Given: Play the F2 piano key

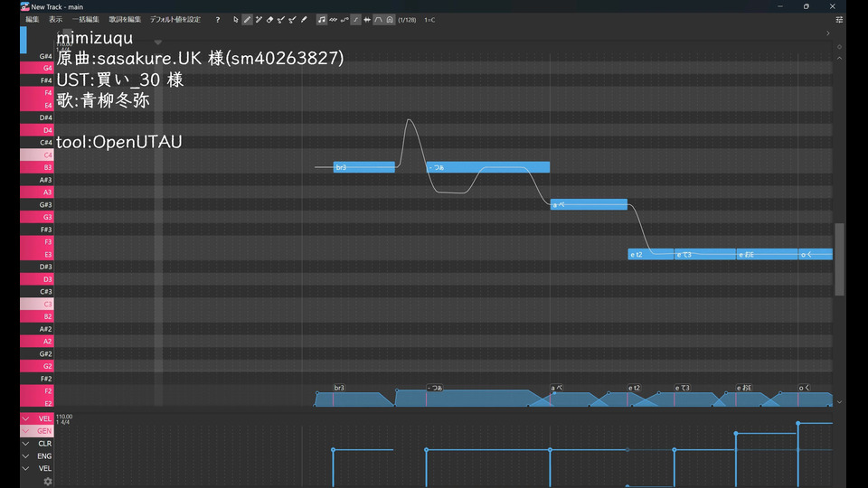Looking at the screenshot, I should [36, 391].
